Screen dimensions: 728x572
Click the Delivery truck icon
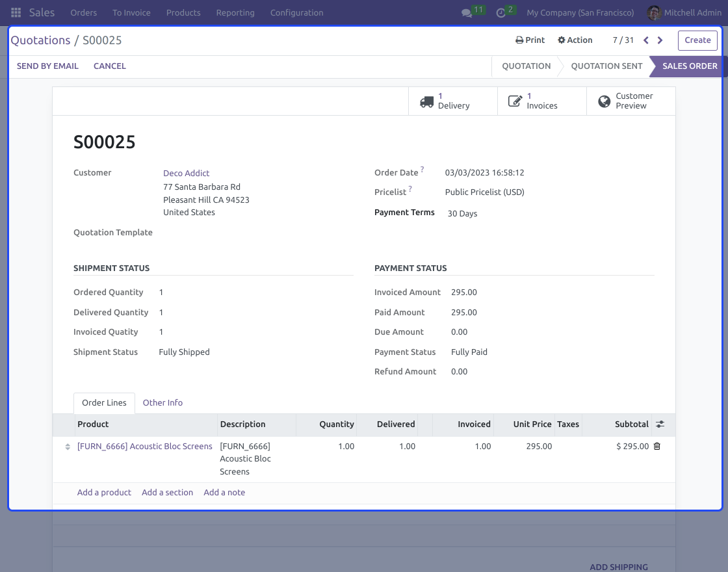[426, 101]
